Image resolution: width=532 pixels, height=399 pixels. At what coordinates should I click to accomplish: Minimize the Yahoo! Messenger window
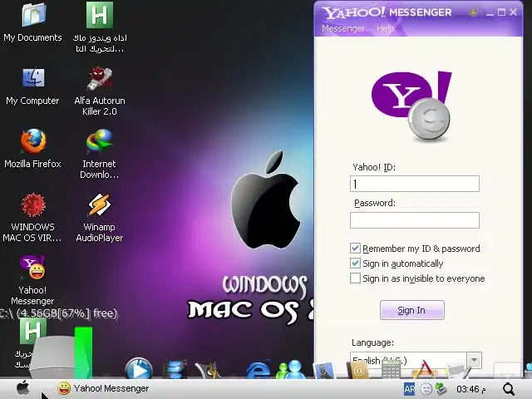pyautogui.click(x=490, y=13)
